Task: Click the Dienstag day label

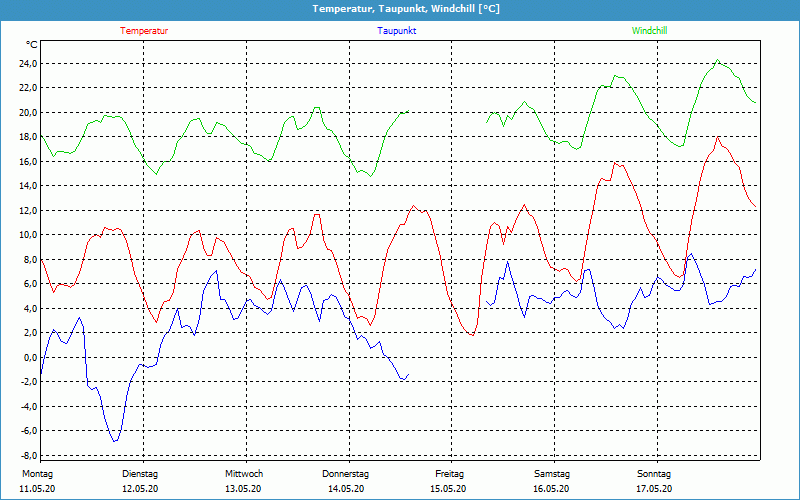Action: point(140,474)
